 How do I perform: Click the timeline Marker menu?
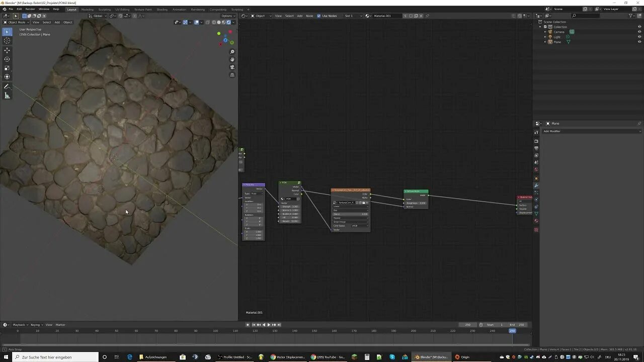pos(60,325)
